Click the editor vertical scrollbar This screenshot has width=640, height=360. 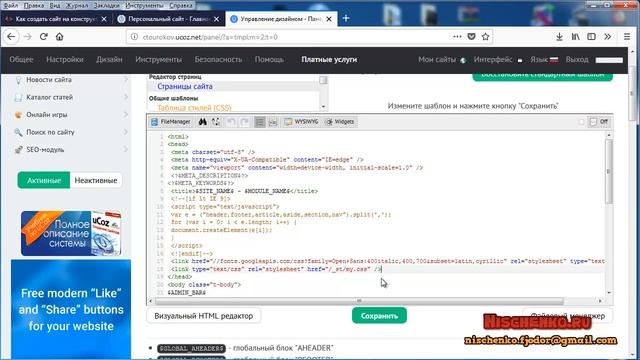pos(609,171)
